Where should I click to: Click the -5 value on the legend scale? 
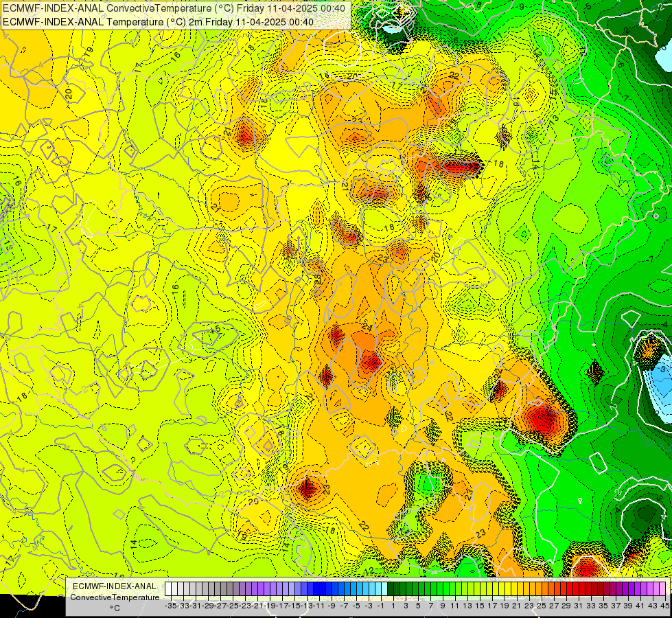point(356,606)
